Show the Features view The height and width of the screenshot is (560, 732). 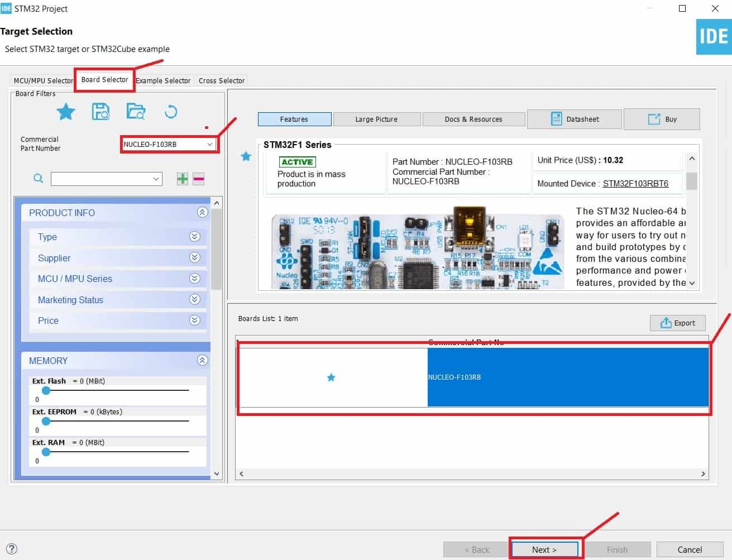point(294,119)
